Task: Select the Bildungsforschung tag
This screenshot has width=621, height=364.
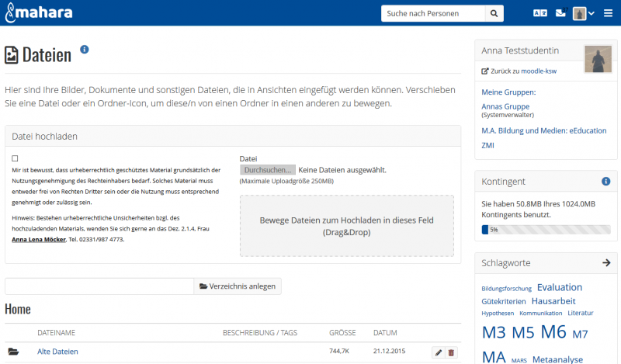Action: click(507, 289)
